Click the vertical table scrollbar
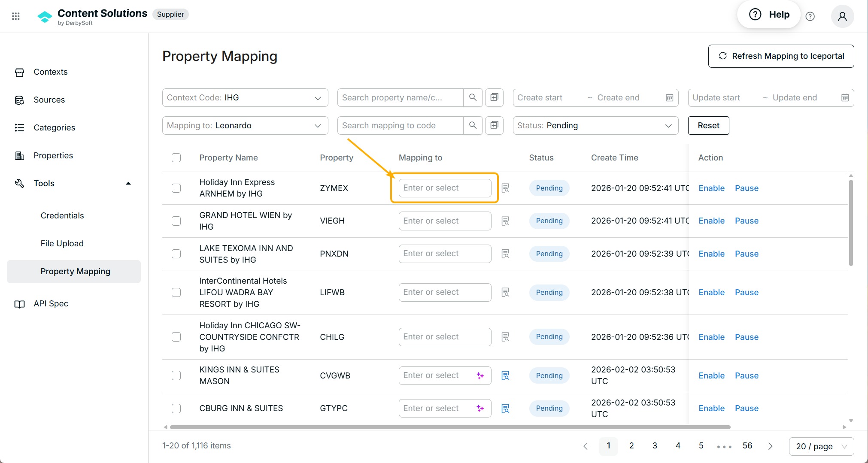Screen dimensions: 868x463 (x=851, y=222)
